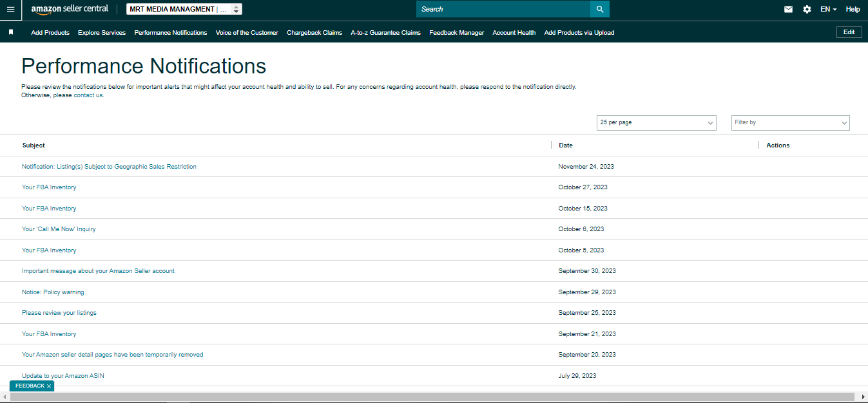
Task: Go to Performance Notifications nav item
Action: (x=171, y=32)
